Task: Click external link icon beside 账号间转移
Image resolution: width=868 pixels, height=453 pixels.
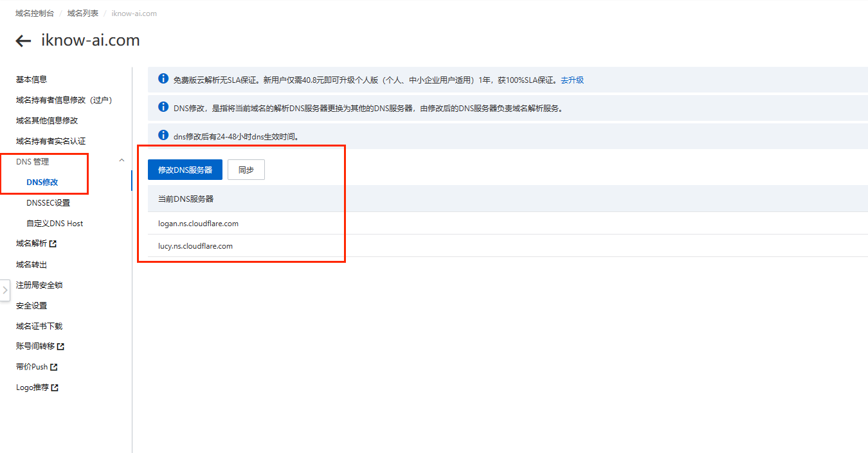Action: pos(60,347)
